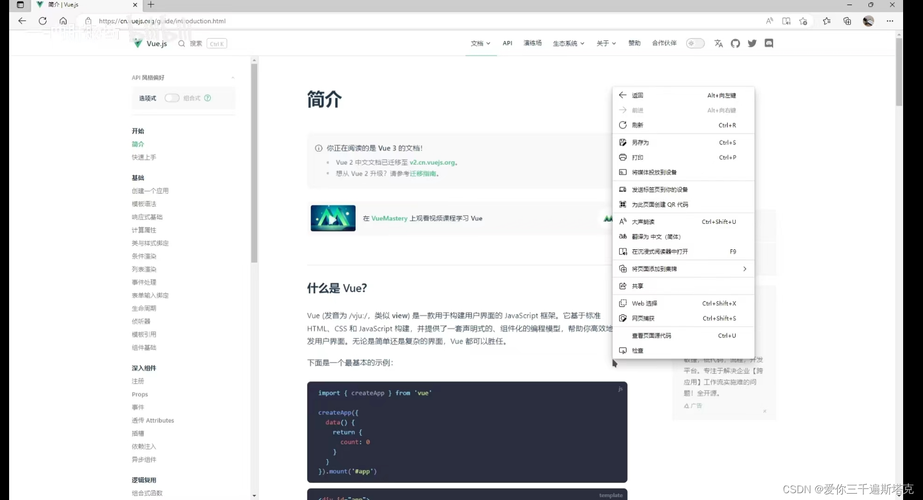Image resolution: width=923 pixels, height=500 pixels.
Task: Open 创建一个应用 in the sidebar
Action: click(x=150, y=191)
